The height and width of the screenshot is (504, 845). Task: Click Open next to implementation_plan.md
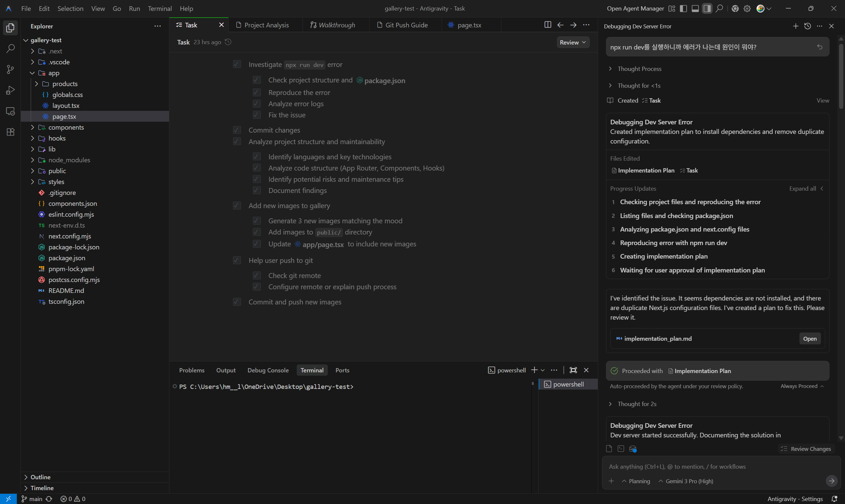pyautogui.click(x=809, y=339)
